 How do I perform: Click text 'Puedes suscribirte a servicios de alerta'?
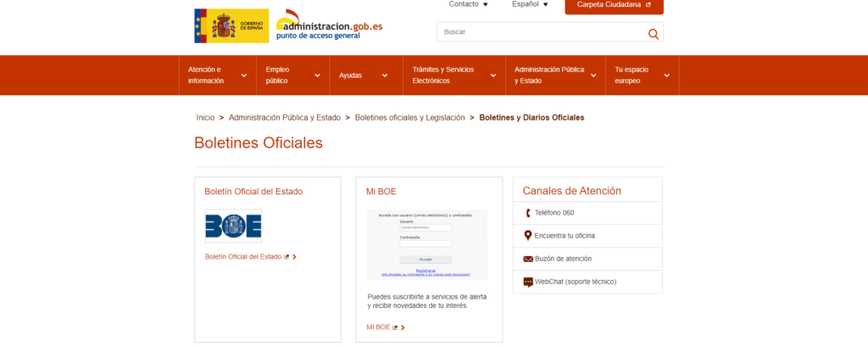(x=427, y=297)
